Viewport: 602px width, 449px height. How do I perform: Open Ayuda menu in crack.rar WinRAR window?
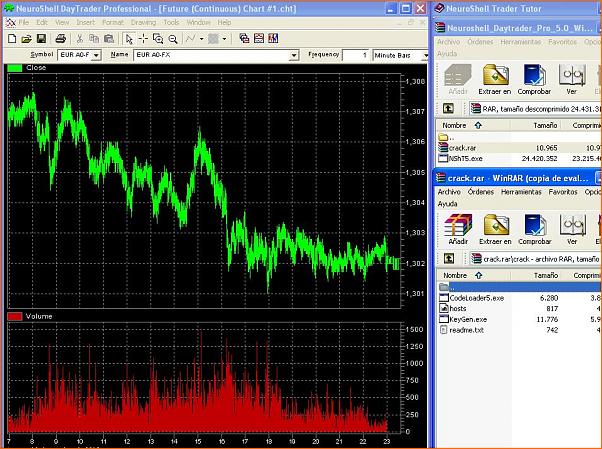447,204
